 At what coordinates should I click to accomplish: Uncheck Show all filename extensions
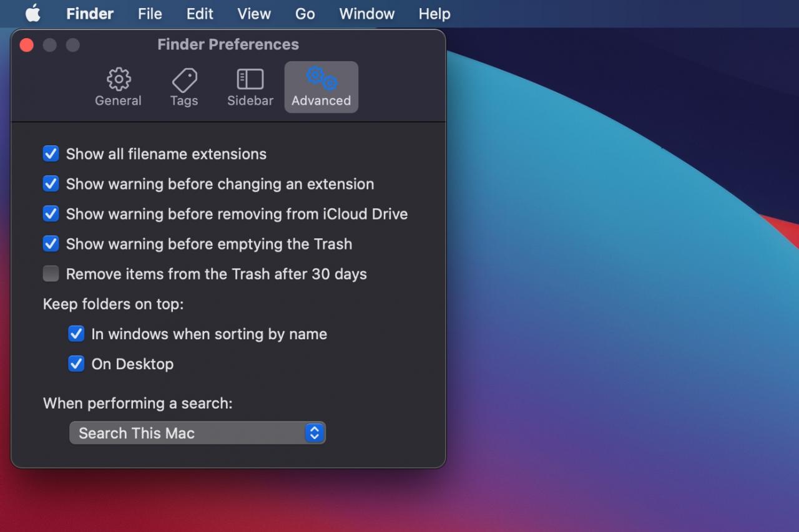click(51, 153)
